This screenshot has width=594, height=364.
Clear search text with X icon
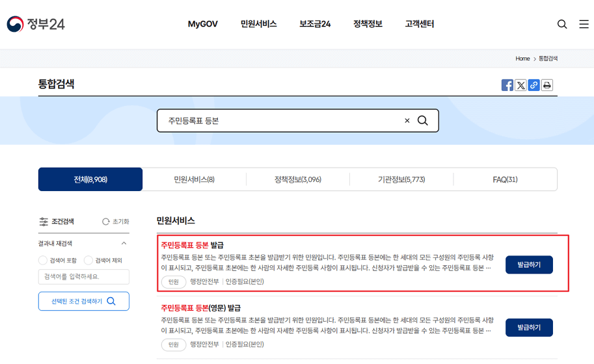pos(407,121)
